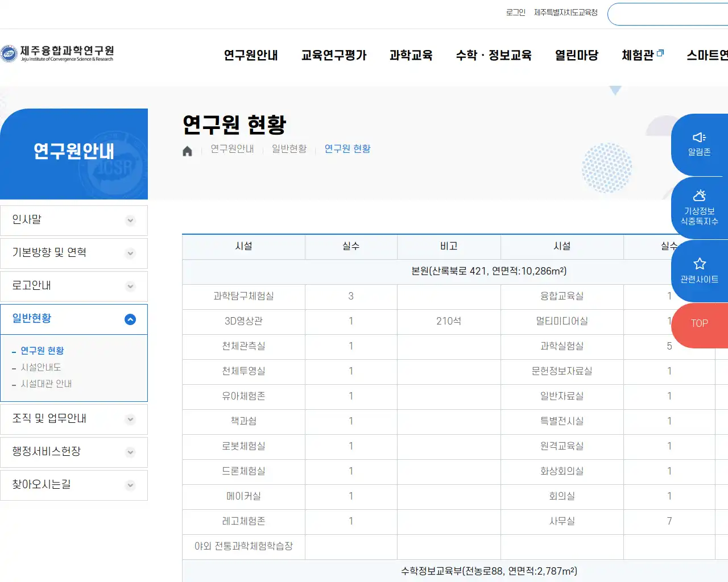This screenshot has width=728, height=582.
Task: Open the 알림존 megaphone panel
Action: click(700, 144)
